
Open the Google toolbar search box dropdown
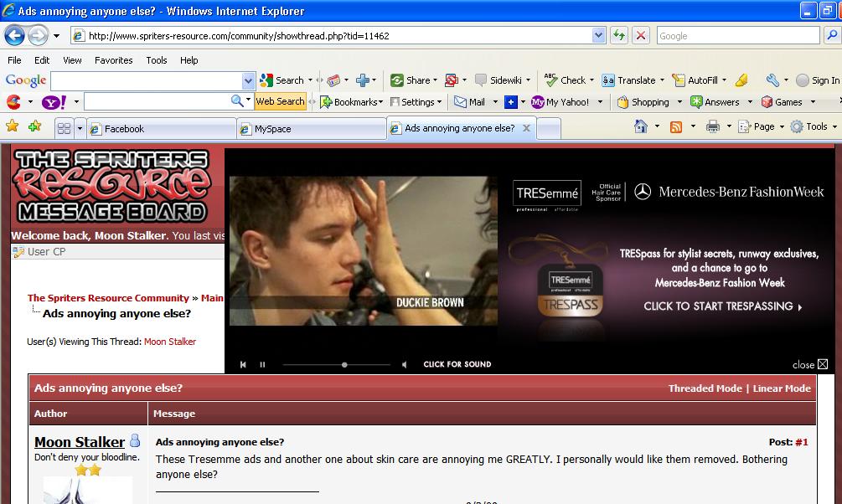tap(248, 81)
